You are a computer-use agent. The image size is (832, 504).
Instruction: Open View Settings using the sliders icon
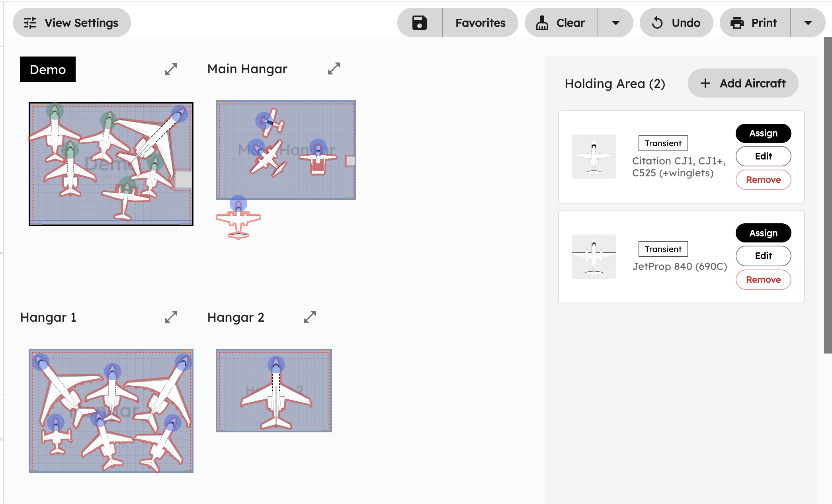[30, 23]
